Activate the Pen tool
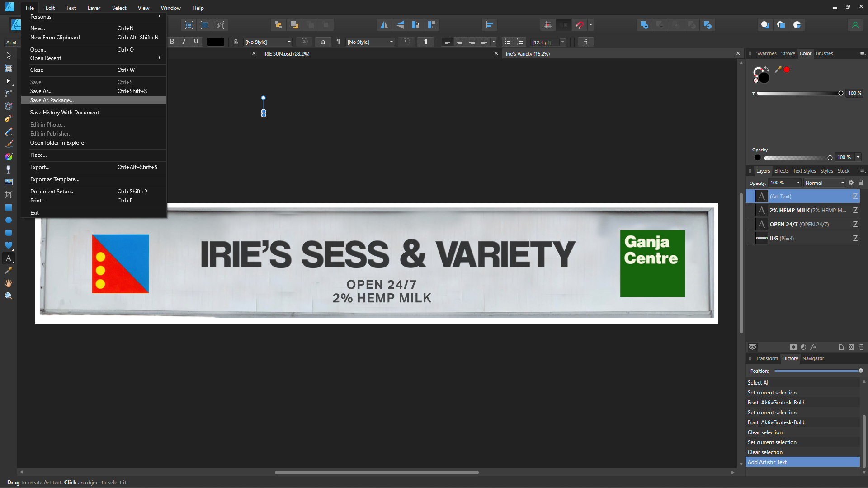 tap(9, 119)
